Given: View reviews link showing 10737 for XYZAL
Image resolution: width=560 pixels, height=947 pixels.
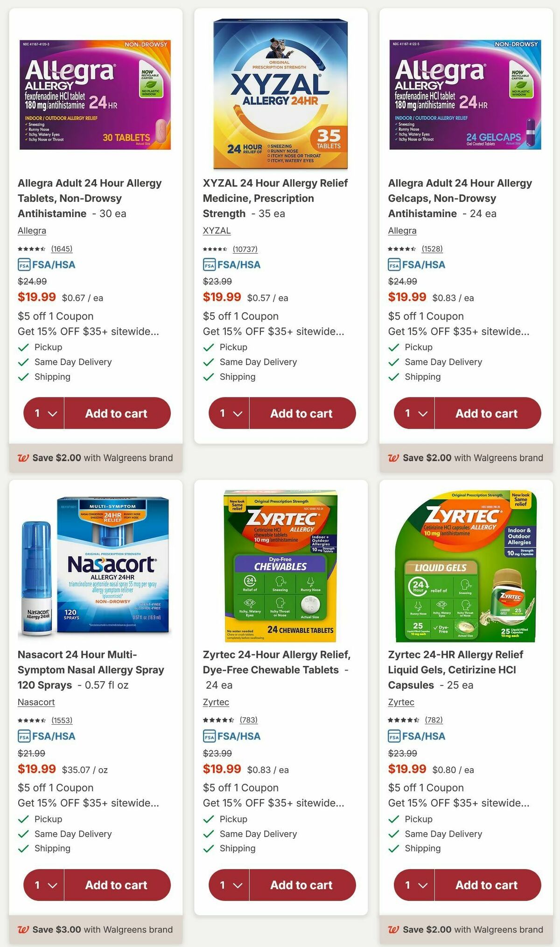Looking at the screenshot, I should [x=245, y=248].
